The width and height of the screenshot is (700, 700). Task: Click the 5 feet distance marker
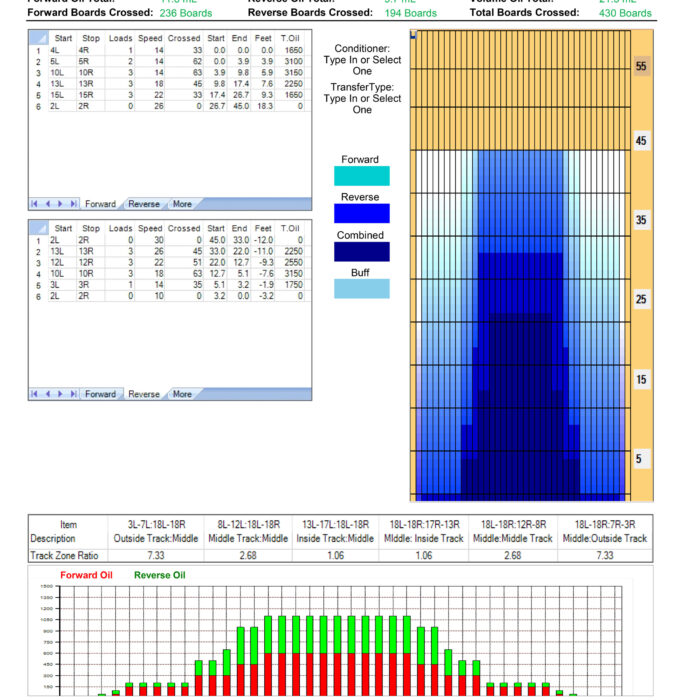click(641, 458)
